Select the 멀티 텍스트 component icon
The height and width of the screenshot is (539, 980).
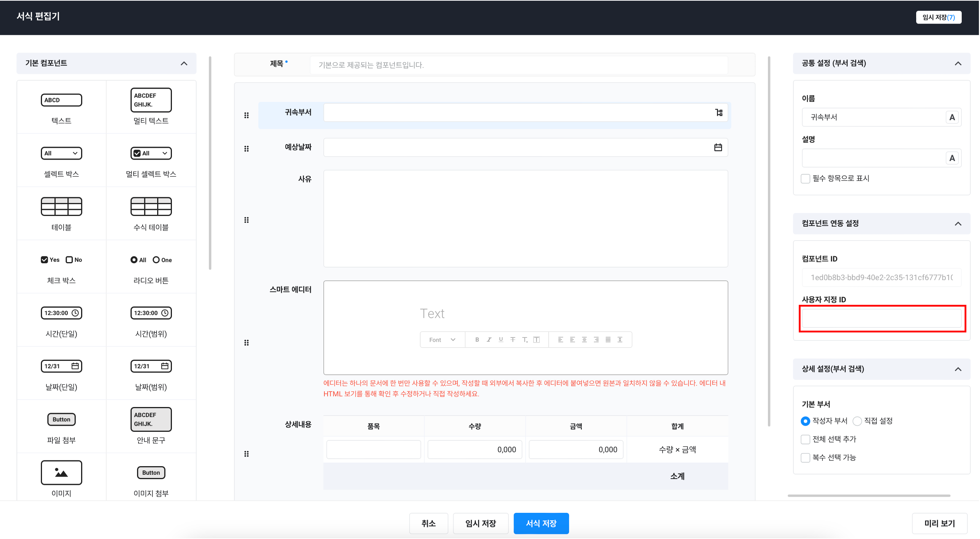pos(151,100)
